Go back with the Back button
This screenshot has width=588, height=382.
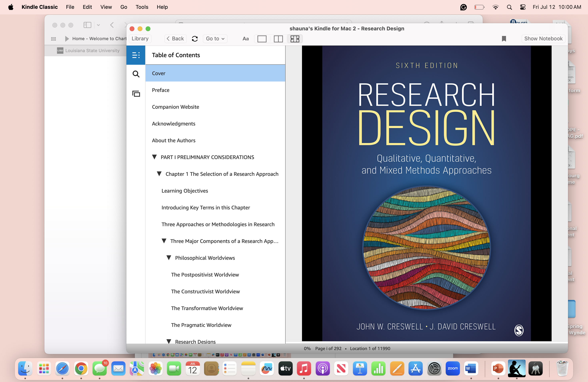pos(175,39)
